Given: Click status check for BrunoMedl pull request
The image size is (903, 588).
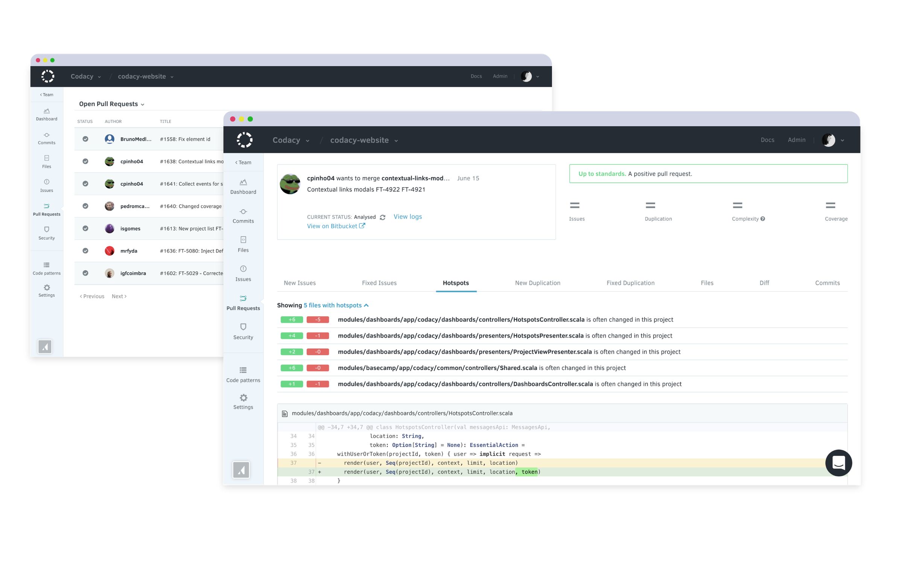Looking at the screenshot, I should 85,139.
